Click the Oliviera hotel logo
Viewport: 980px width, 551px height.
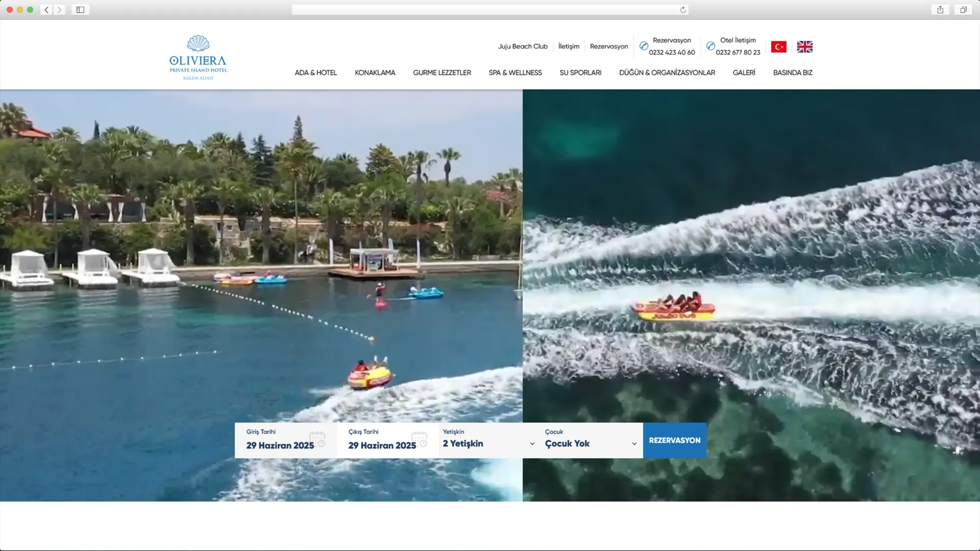198,57
